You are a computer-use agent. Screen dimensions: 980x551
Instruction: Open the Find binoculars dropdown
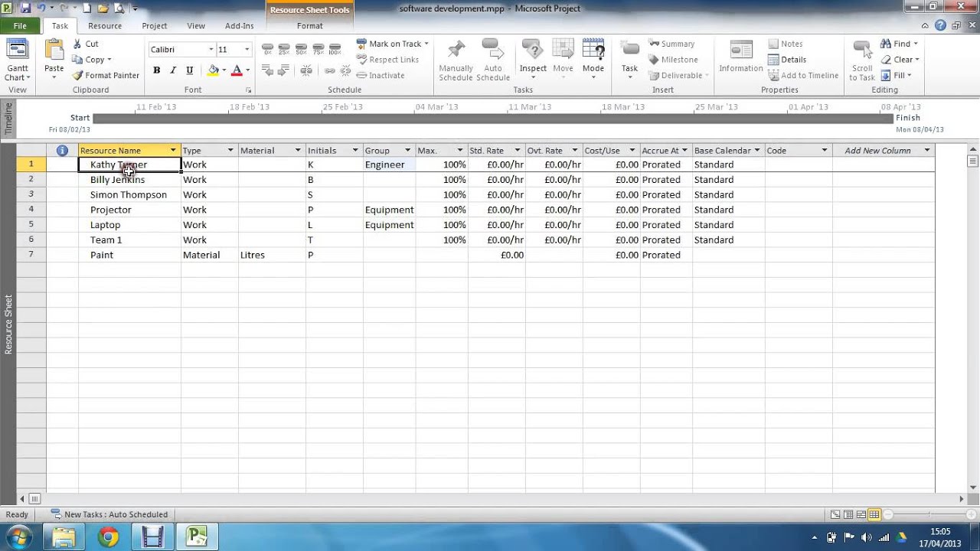point(899,44)
